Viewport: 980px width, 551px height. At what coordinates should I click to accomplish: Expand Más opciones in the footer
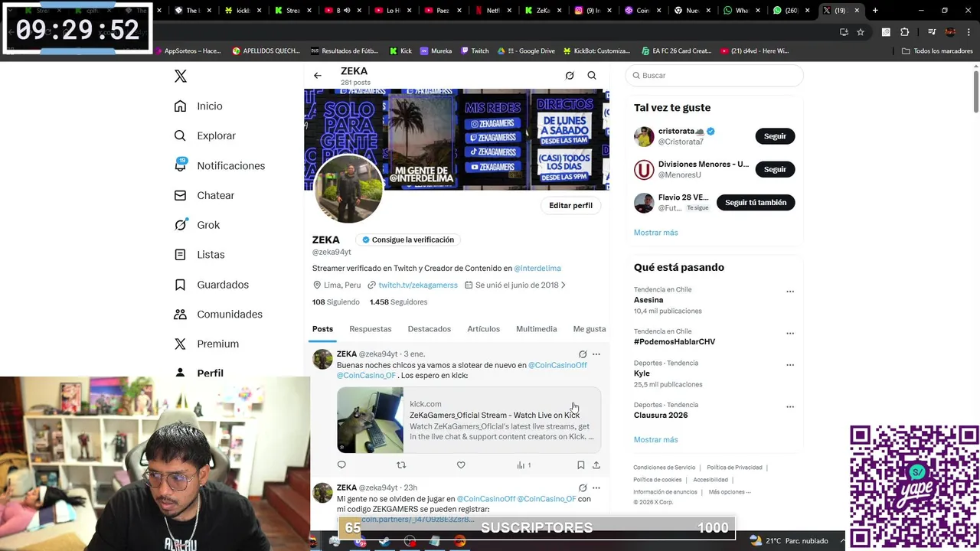pos(730,492)
